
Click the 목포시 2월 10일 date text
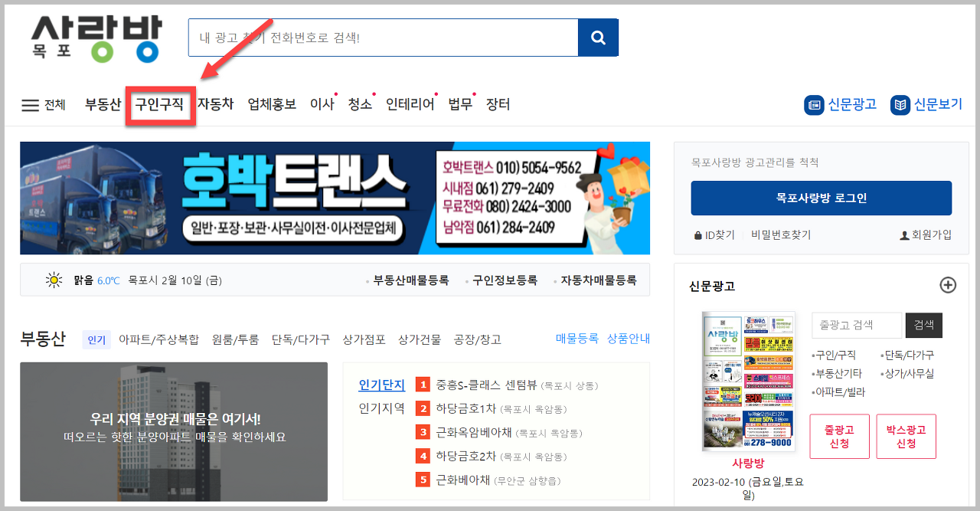(x=175, y=280)
